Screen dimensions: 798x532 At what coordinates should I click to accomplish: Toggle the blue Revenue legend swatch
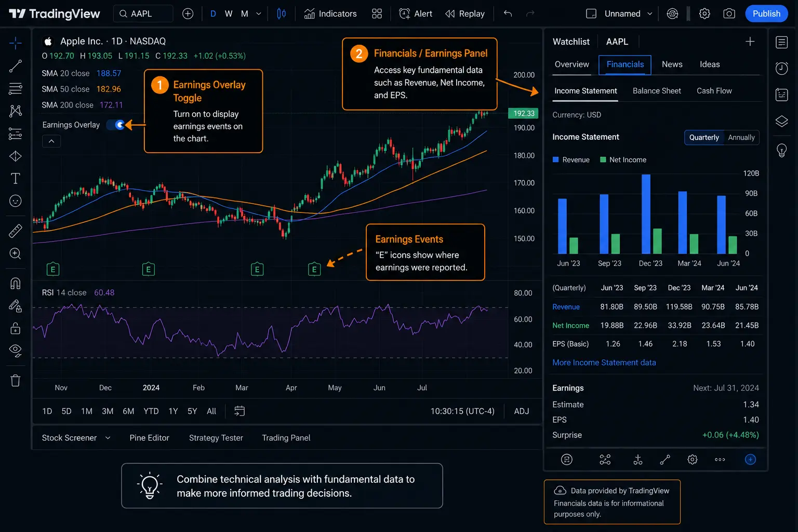(555, 160)
